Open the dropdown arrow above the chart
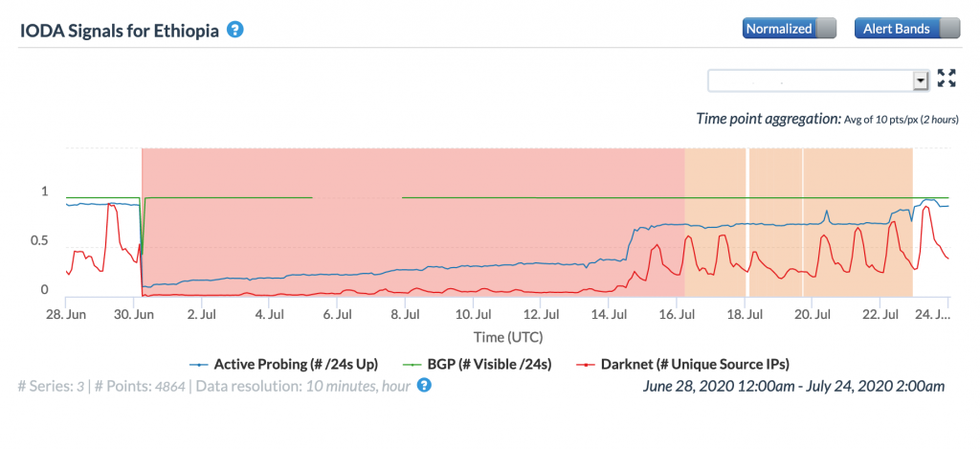 (x=922, y=80)
